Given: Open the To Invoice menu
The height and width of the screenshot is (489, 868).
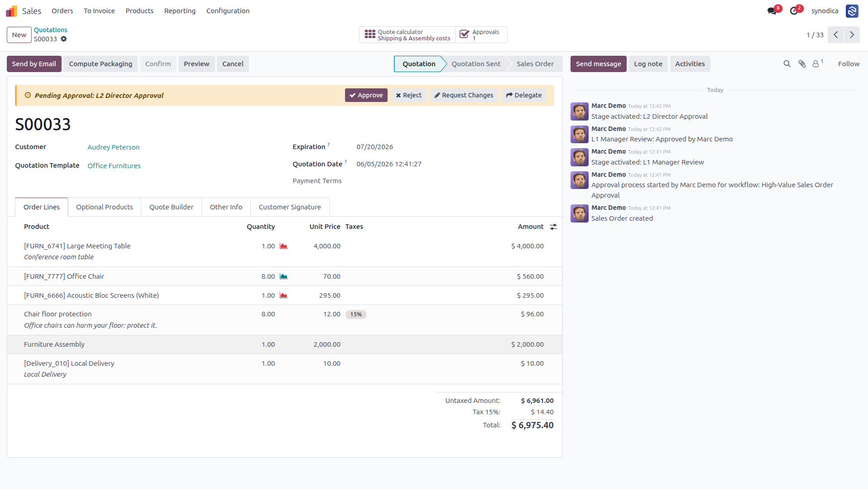Looking at the screenshot, I should 99,11.
